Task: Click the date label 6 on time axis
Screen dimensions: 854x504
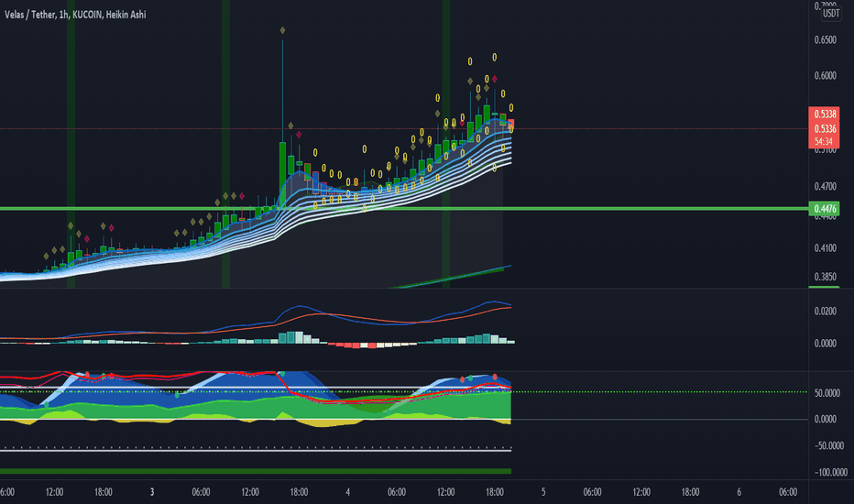Action: tap(739, 492)
